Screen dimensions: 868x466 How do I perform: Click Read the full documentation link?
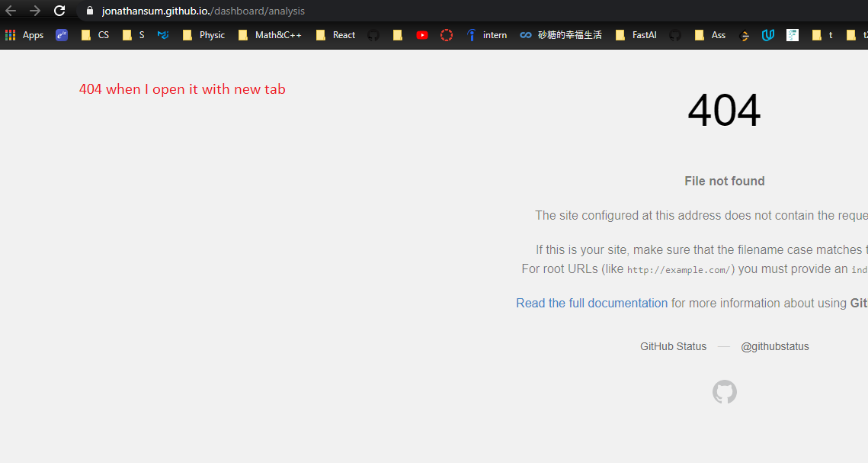tap(592, 303)
